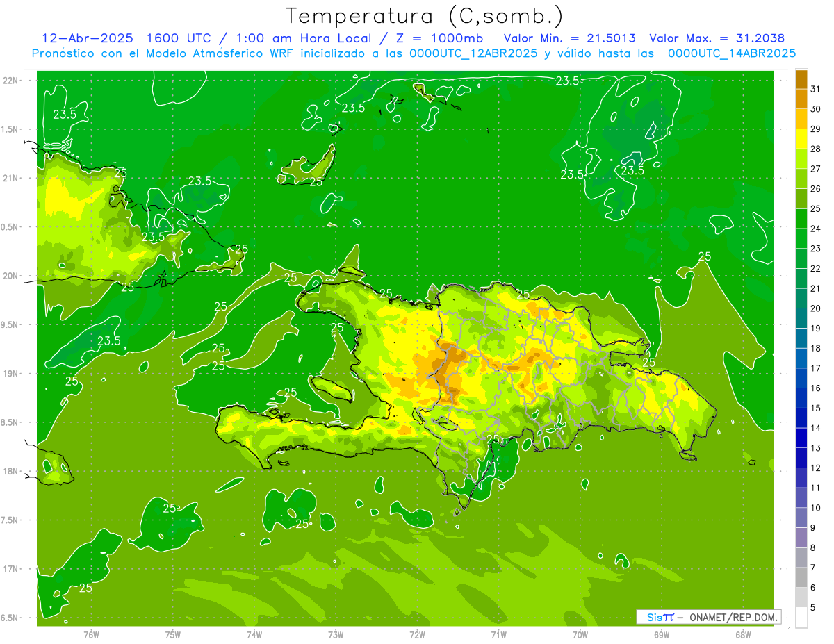Select the 'Valor Min. = 21.5013' readout
Screen dimensions: 834x644
(x=569, y=38)
